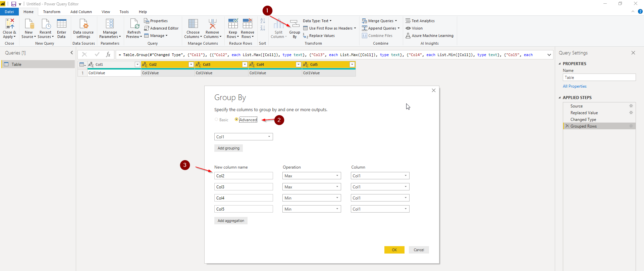Click the Remove Rows icon
The image size is (644, 271).
(248, 24)
